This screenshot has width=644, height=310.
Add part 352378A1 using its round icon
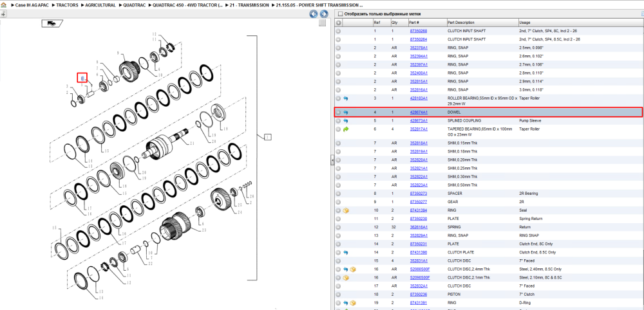(x=339, y=48)
